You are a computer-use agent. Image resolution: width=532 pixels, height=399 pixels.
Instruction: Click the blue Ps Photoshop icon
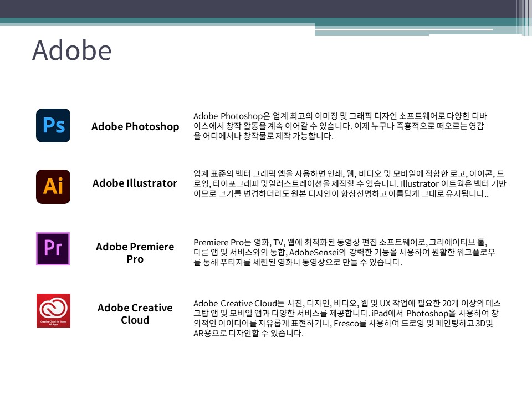click(53, 126)
